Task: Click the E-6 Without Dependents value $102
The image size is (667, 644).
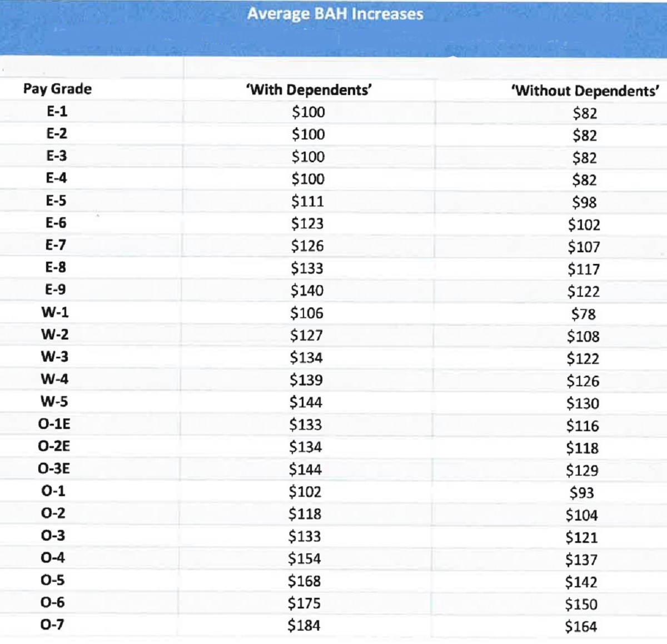Action: point(584,224)
